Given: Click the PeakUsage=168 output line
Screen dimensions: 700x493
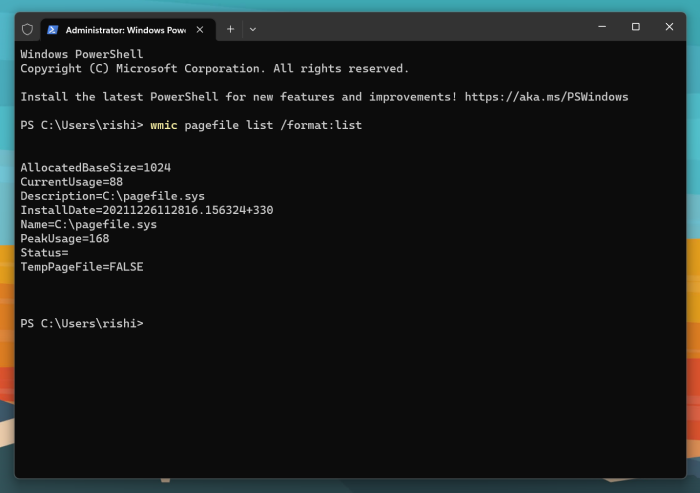Looking at the screenshot, I should pyautogui.click(x=64, y=238).
